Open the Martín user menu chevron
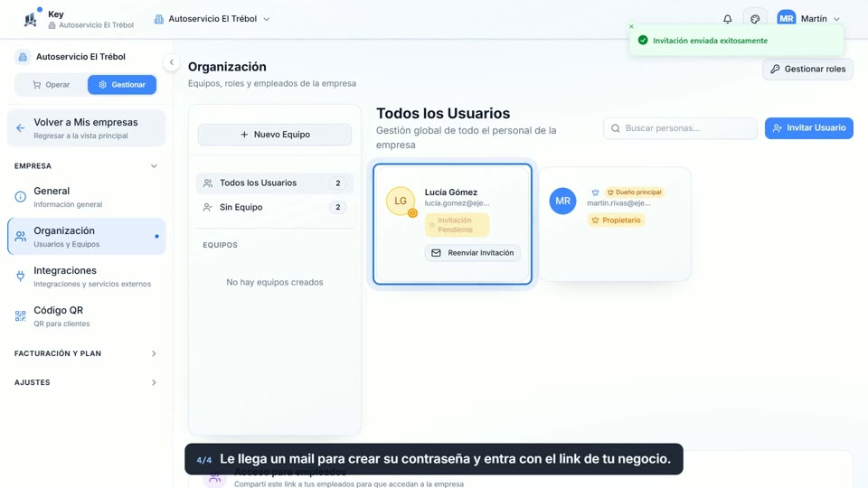The height and width of the screenshot is (488, 868). tap(836, 19)
